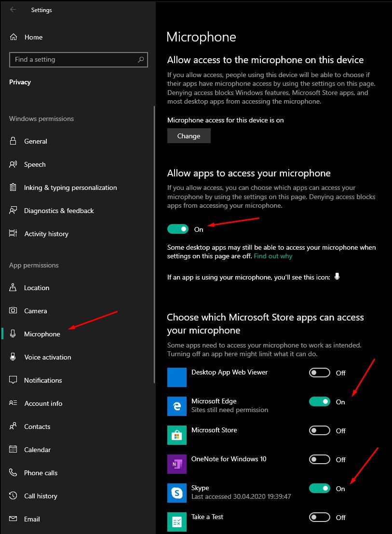Viewport: 392px width, 534px height.
Task: Enable microphone toggle for Take a Test
Action: click(320, 517)
